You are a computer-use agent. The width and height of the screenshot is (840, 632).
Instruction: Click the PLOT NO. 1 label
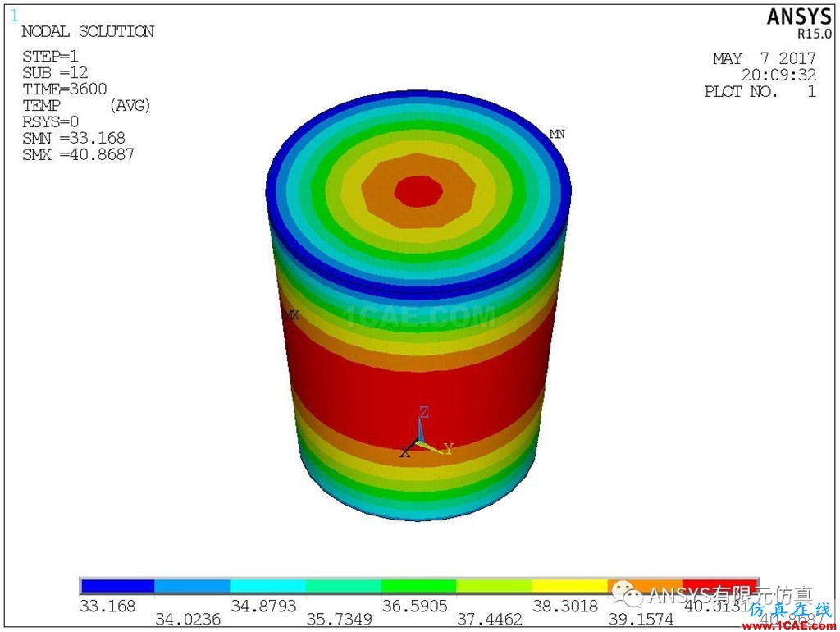760,92
